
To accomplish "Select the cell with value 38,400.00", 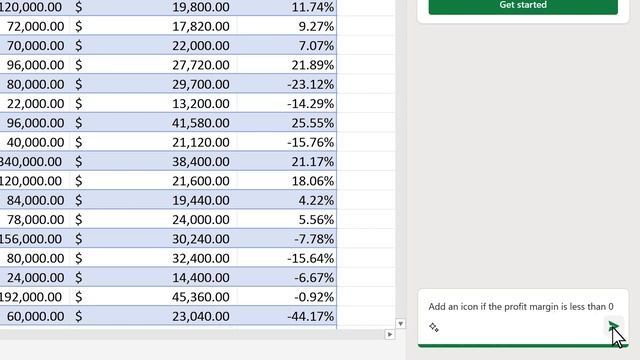I will pos(153,161).
